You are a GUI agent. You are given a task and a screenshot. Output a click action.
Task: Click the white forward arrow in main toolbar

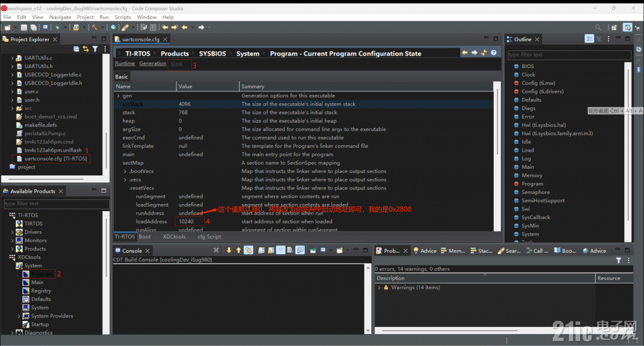point(202,27)
